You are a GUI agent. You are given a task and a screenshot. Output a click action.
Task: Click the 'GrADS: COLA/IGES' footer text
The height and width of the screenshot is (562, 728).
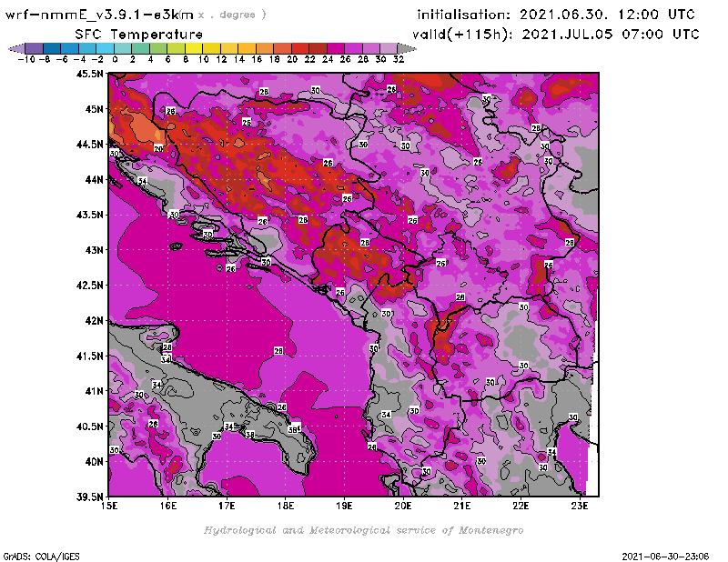41,557
